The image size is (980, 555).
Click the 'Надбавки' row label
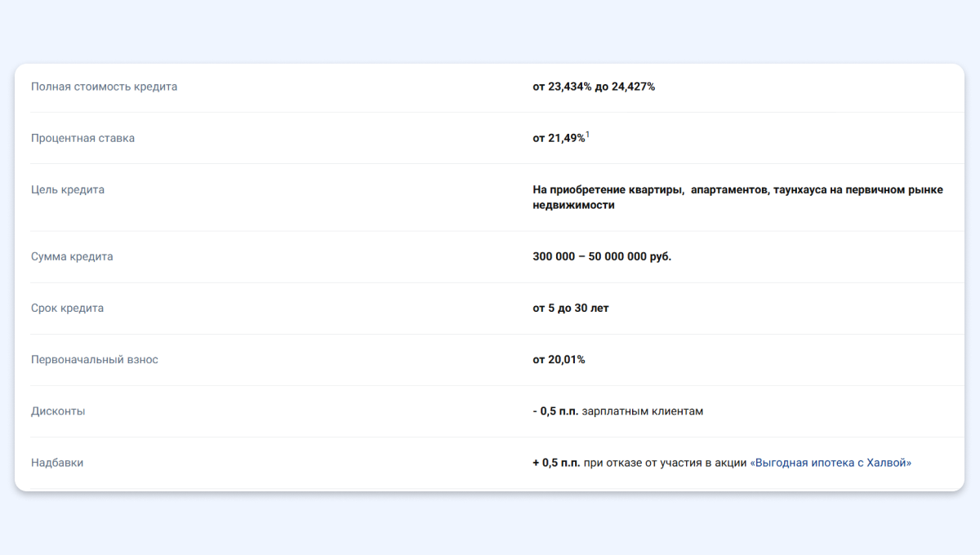(x=57, y=463)
